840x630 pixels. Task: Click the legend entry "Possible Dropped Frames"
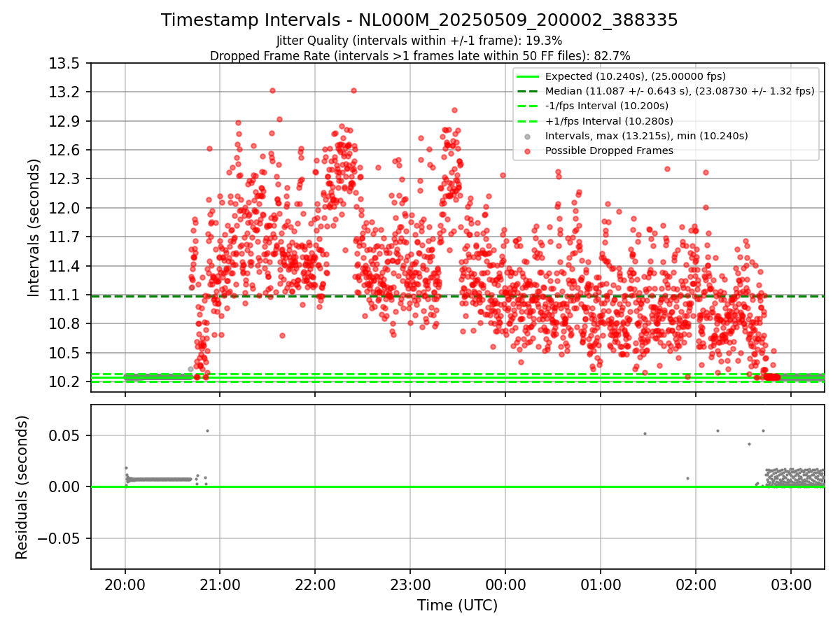pyautogui.click(x=609, y=150)
